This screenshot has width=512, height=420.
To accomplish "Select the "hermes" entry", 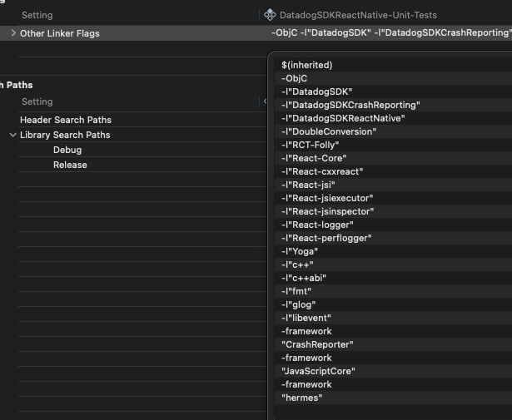I will pyautogui.click(x=393, y=398).
